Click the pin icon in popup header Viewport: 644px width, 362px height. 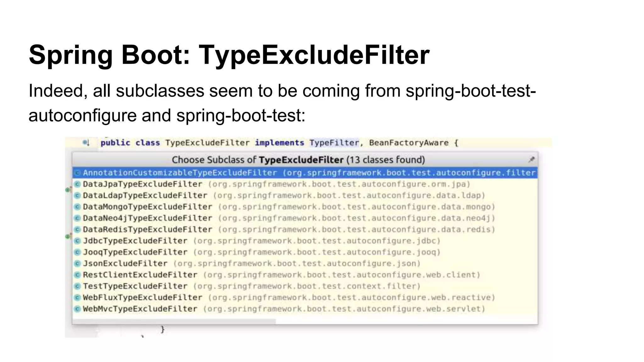click(x=531, y=160)
